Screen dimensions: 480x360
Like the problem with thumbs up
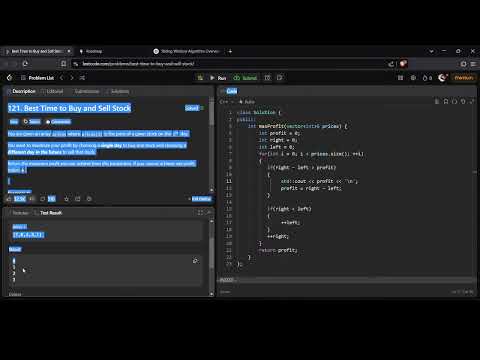click(x=9, y=199)
